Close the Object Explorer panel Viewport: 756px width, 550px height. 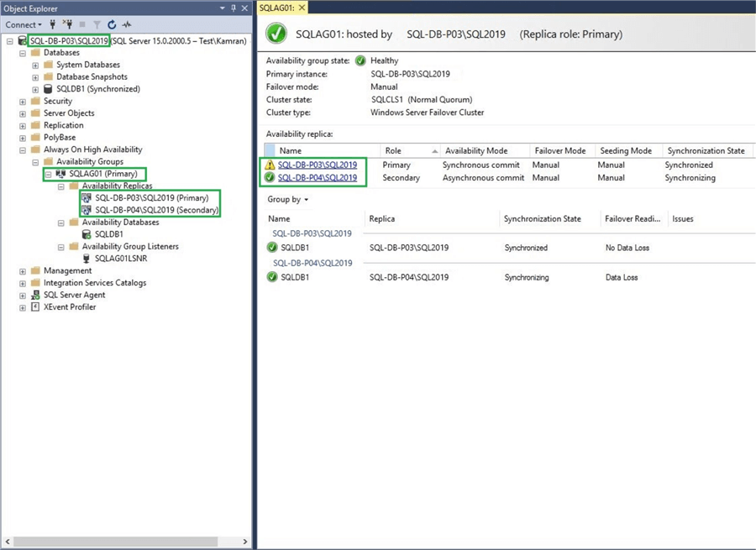pos(244,8)
